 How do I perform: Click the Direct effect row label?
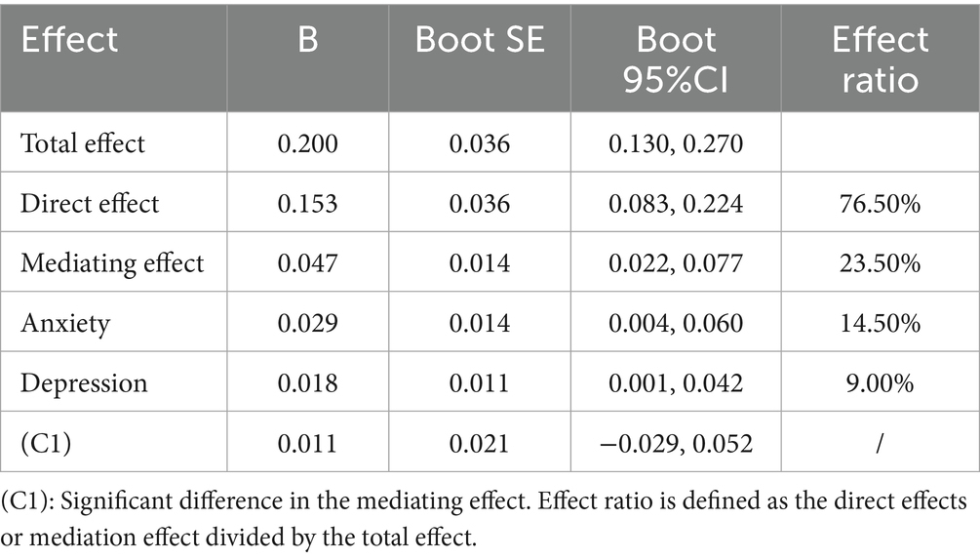click(90, 203)
